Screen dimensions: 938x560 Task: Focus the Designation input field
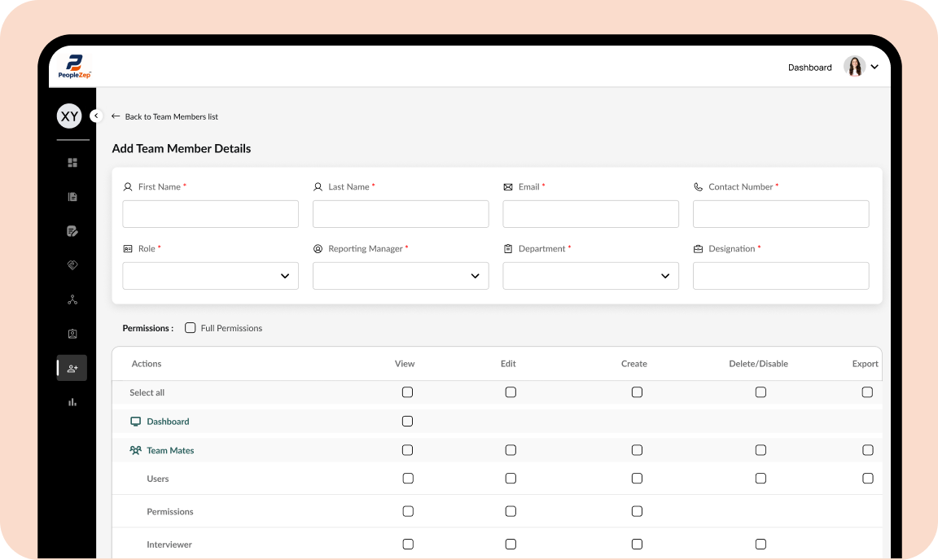pyautogui.click(x=782, y=276)
